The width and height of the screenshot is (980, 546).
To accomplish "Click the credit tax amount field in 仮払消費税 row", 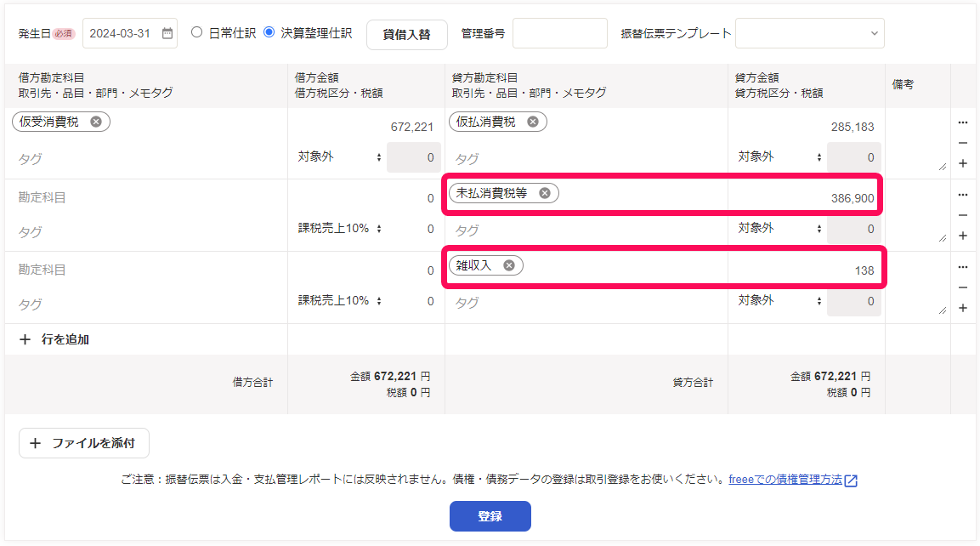I will pos(853,157).
